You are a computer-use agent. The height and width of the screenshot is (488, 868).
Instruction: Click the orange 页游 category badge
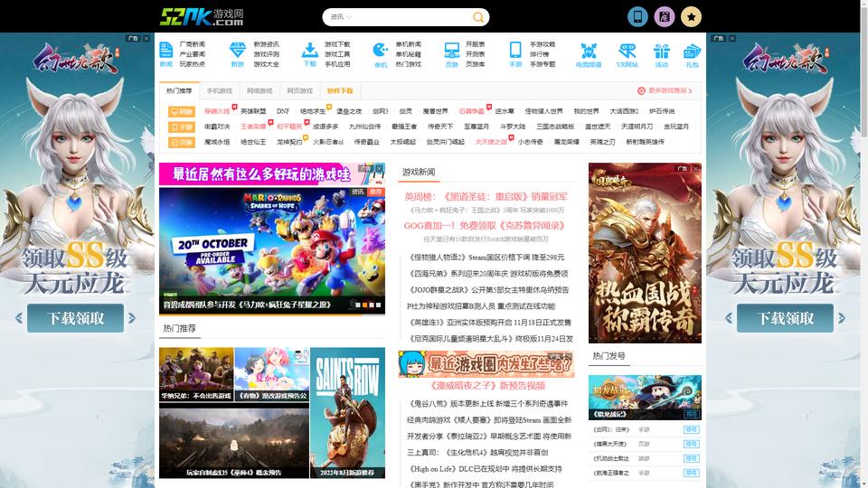point(182,142)
